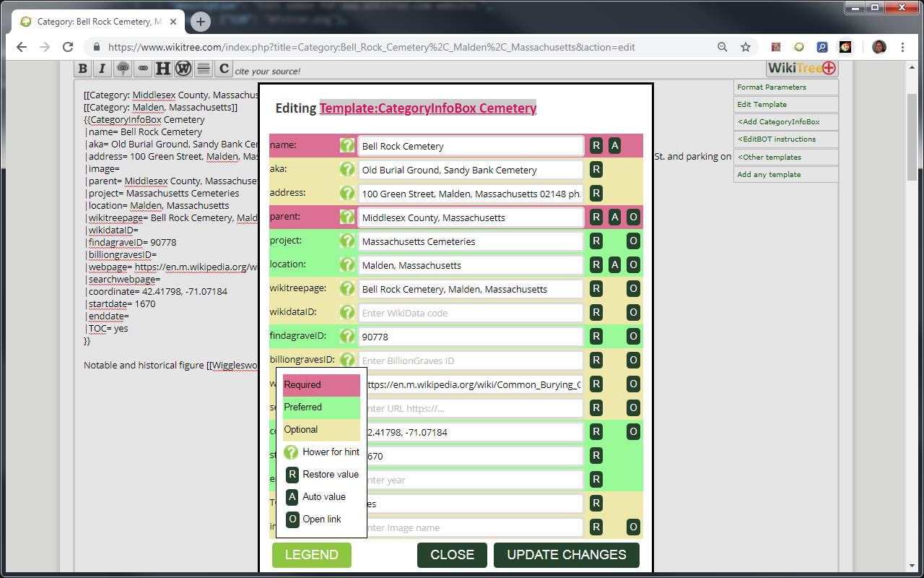Bookmark this page with the star icon
The height and width of the screenshot is (578, 924).
coord(746,47)
